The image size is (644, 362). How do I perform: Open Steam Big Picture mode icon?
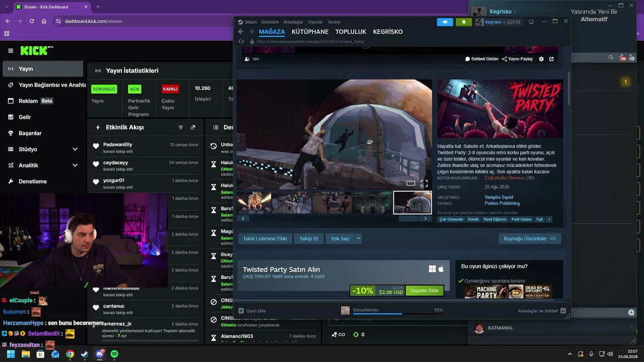531,22
